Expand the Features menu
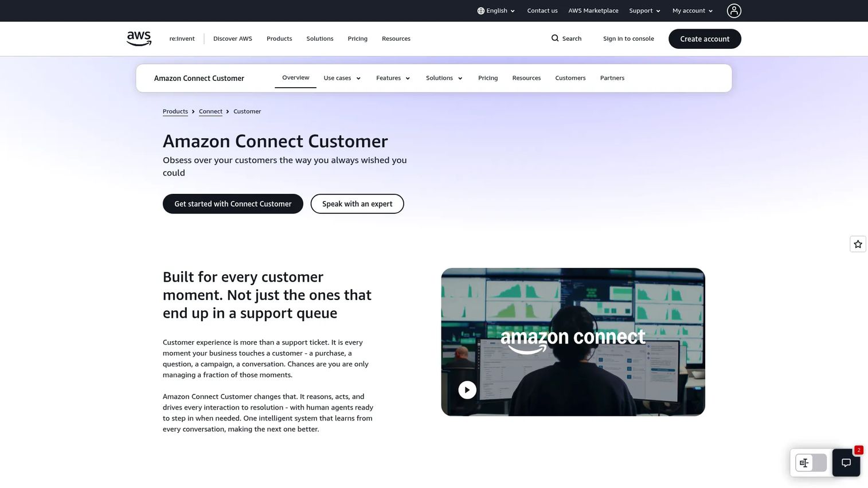Viewport: 868px width, 488px height. (x=393, y=78)
